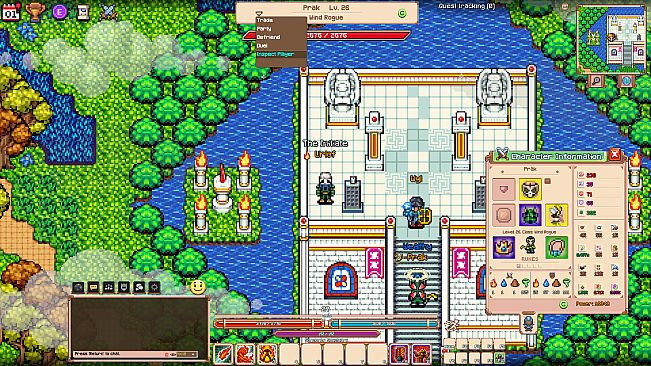This screenshot has height=366, width=651.
Task: Open chat channel dropdown in input bar
Action: [x=186, y=354]
